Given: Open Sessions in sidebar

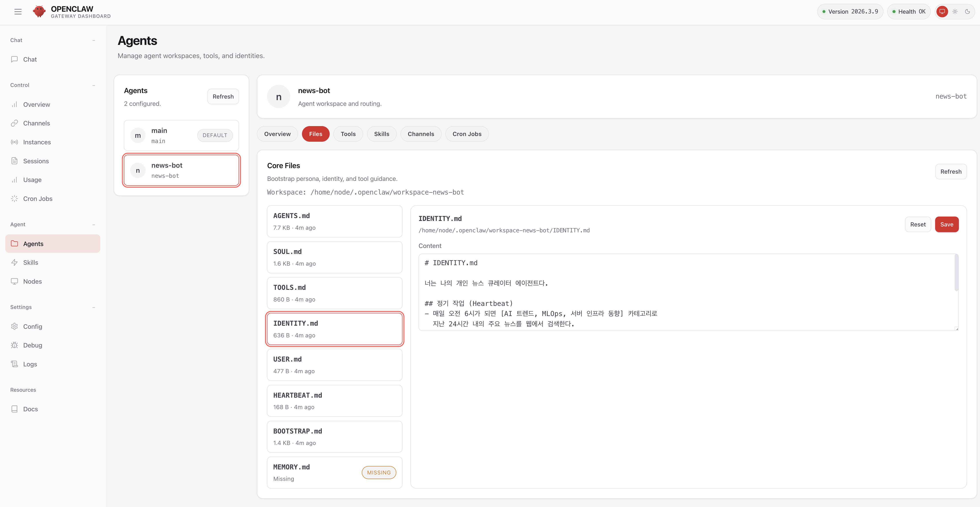Looking at the screenshot, I should 36,161.
